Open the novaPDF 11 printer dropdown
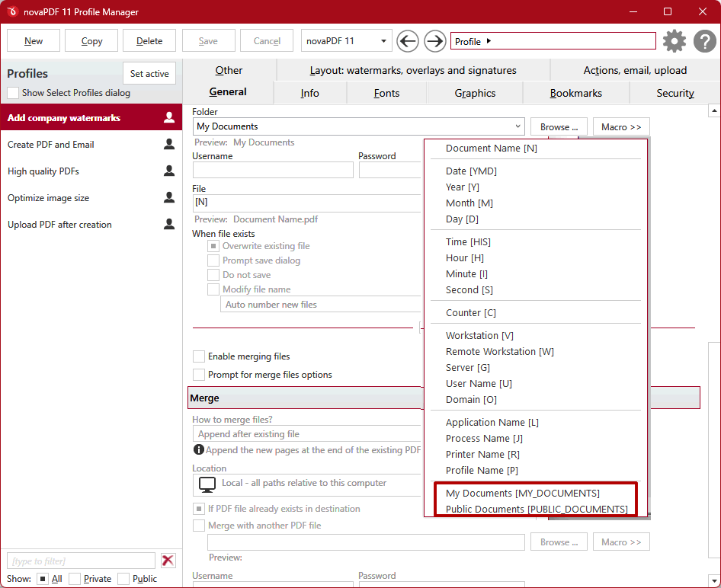The image size is (721, 588). coord(384,41)
